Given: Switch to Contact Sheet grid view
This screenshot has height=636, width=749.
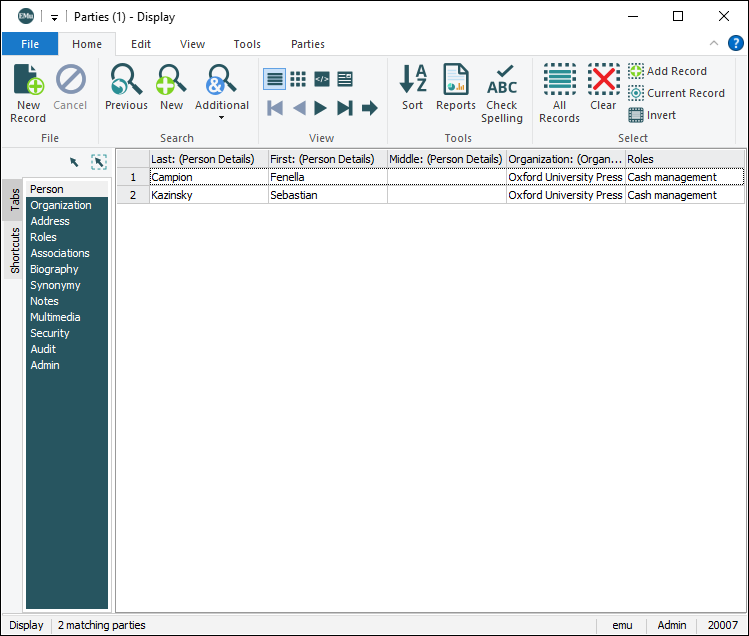Looking at the screenshot, I should pyautogui.click(x=298, y=79).
